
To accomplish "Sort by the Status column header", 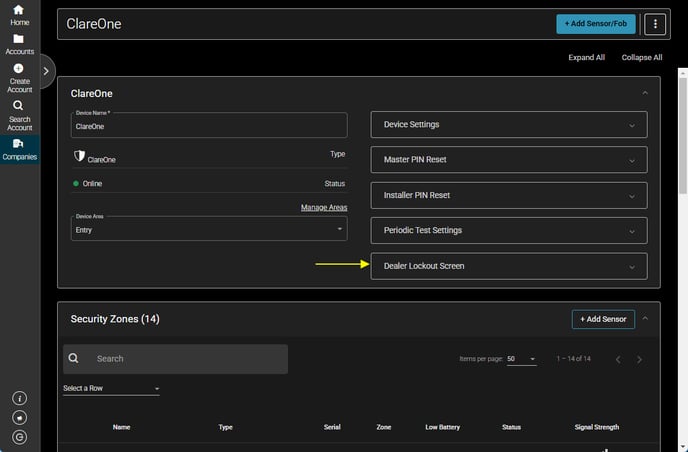I will [x=511, y=427].
